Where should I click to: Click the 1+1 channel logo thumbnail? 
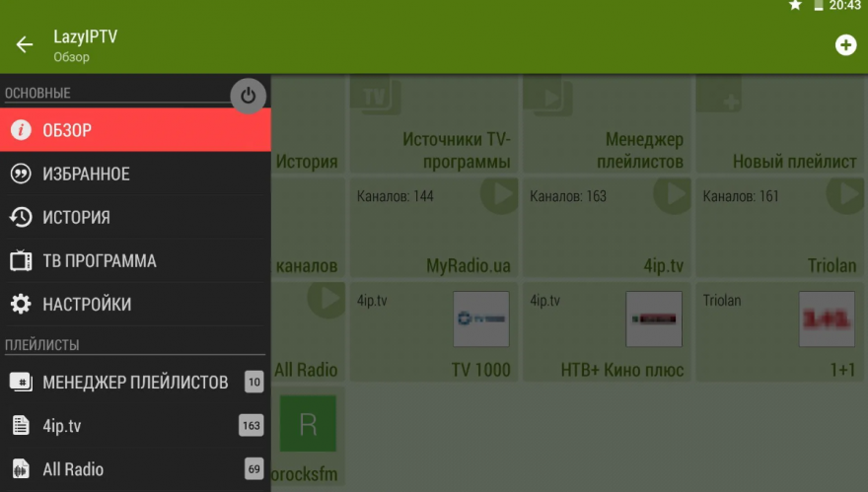[827, 318]
